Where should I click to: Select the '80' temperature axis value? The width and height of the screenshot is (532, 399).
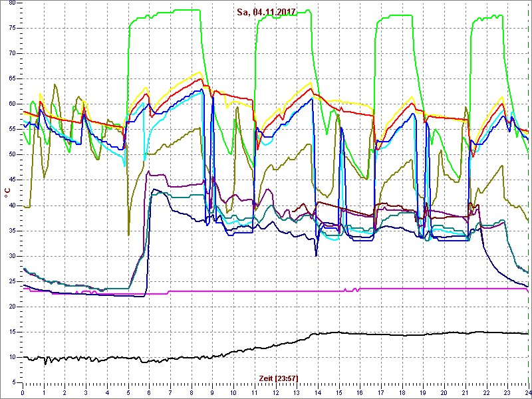[13, 3]
